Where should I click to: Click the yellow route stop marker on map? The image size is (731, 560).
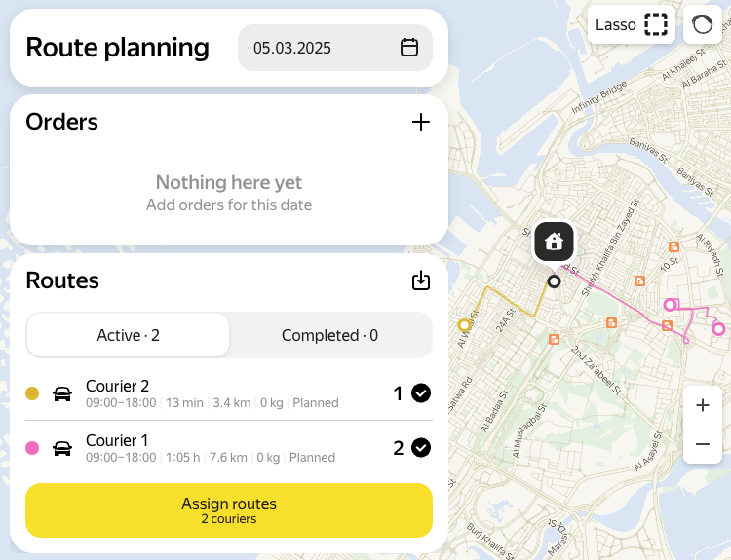464,325
